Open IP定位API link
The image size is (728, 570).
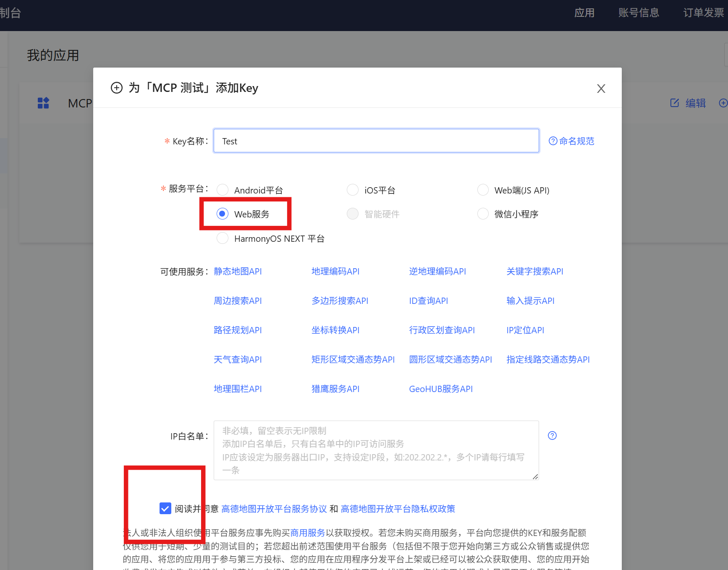pyautogui.click(x=525, y=330)
